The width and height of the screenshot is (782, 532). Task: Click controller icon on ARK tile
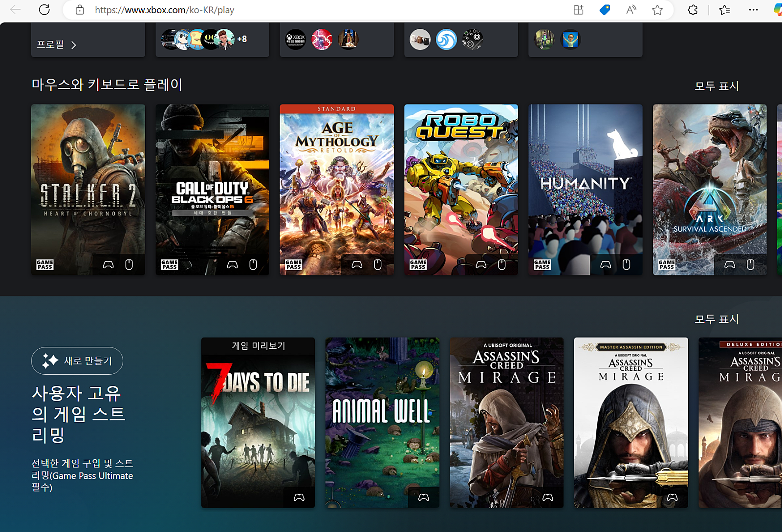tap(730, 265)
